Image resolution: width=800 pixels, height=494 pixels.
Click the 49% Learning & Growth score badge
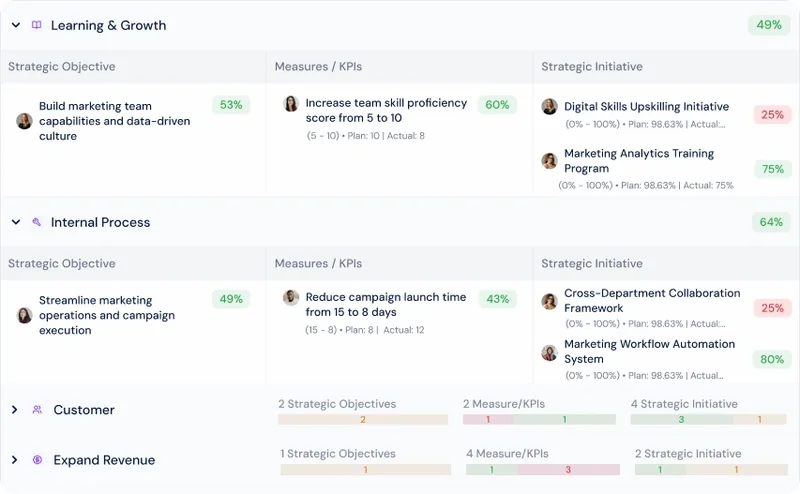[x=769, y=25]
